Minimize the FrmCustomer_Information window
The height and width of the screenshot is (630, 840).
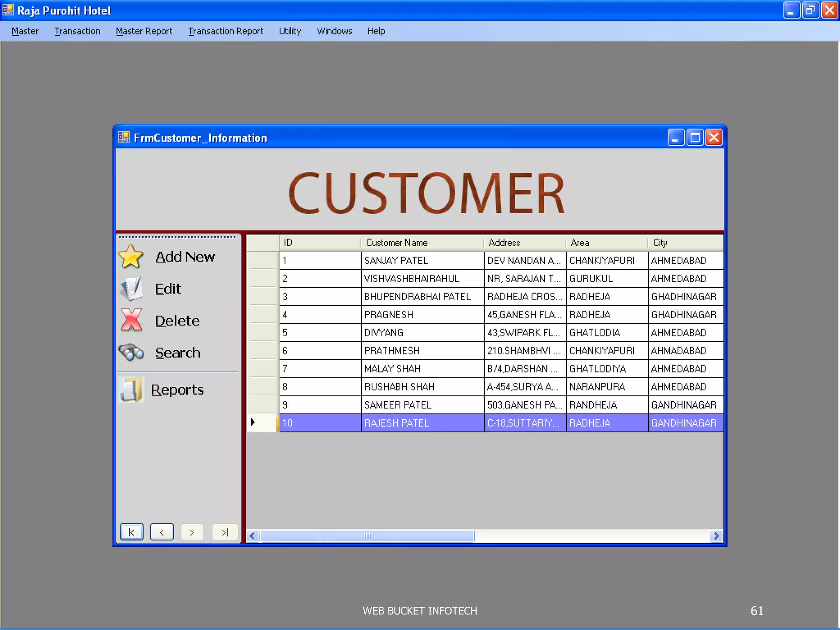(x=676, y=137)
